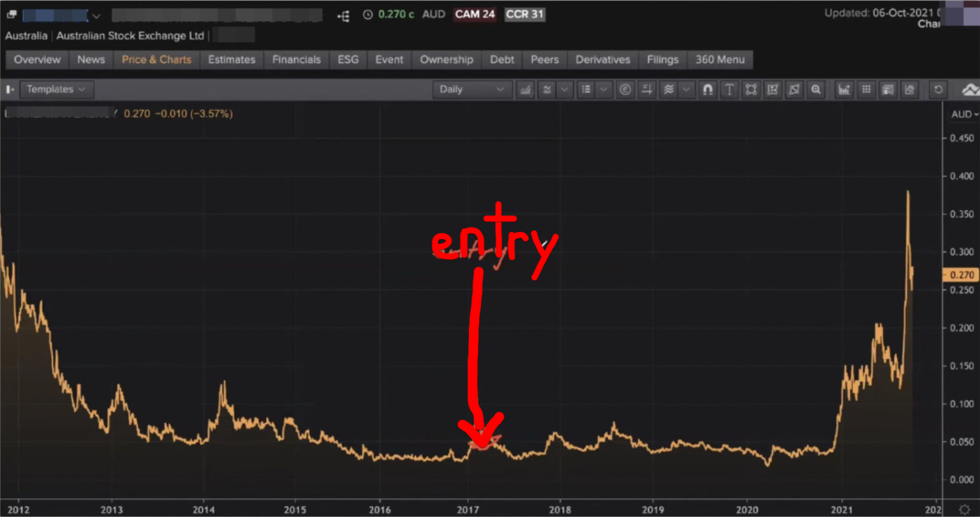Click the zoom magnifier icon
The width and height of the screenshot is (980, 517).
[815, 89]
